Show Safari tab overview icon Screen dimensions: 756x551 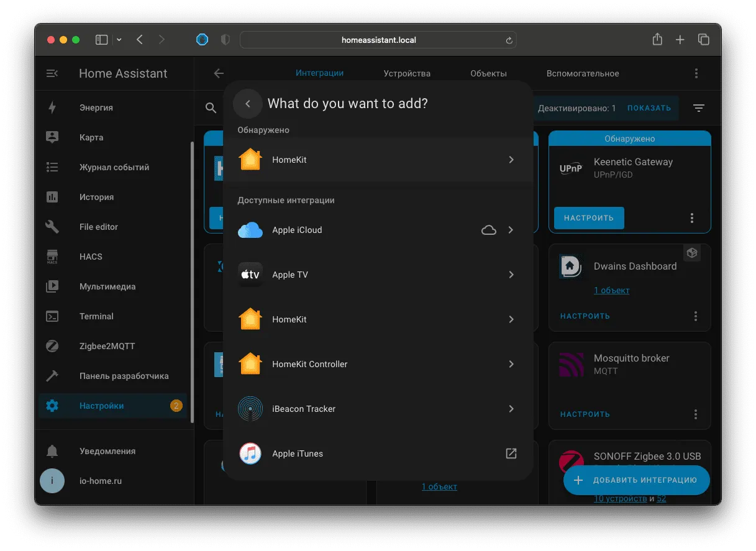[704, 40]
